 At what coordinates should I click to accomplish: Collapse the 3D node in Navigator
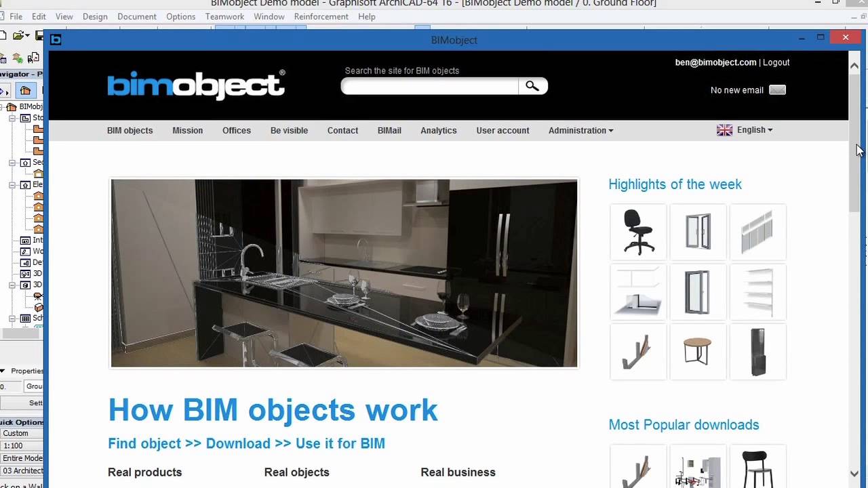pyautogui.click(x=12, y=285)
